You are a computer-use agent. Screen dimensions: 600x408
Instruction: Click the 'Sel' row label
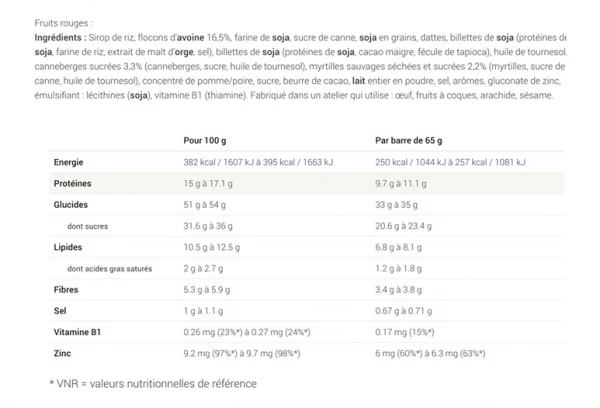[58, 311]
